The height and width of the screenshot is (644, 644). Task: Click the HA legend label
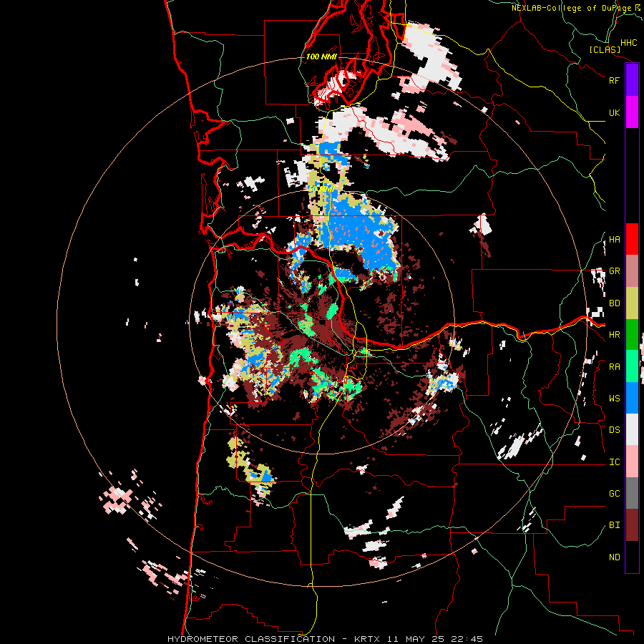(x=614, y=240)
